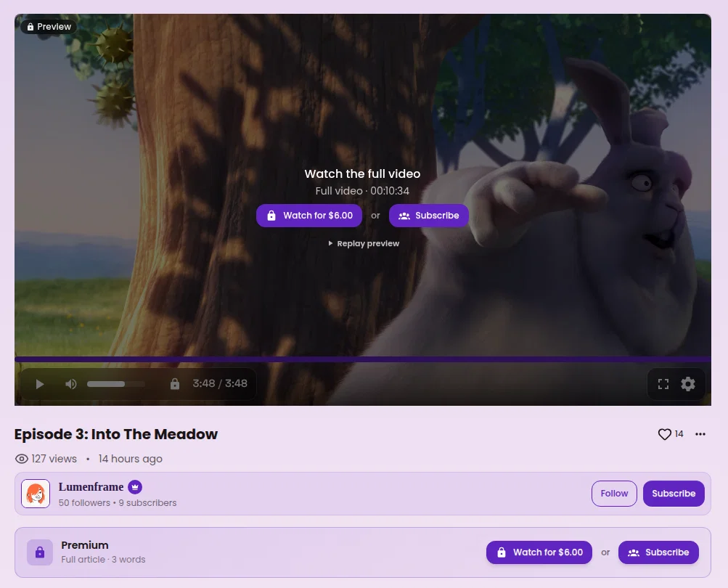Click the 3:48 / 3:48 time display
This screenshot has width=728, height=588.
pos(220,383)
